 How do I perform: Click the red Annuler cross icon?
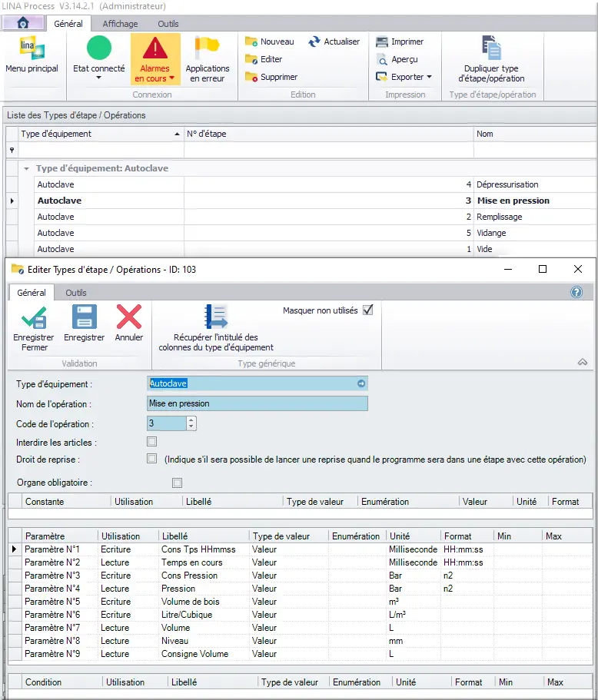pyautogui.click(x=129, y=317)
